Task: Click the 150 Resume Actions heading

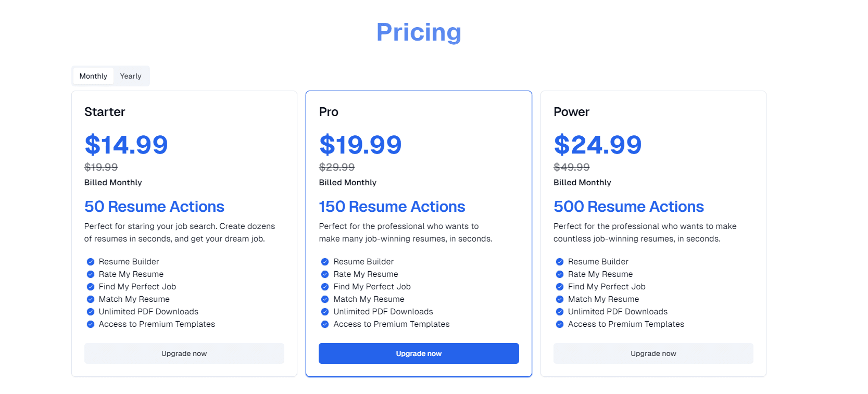Action: (392, 207)
